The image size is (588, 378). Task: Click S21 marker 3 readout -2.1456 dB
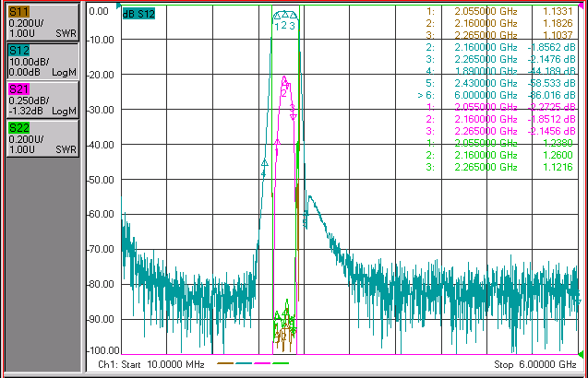551,131
